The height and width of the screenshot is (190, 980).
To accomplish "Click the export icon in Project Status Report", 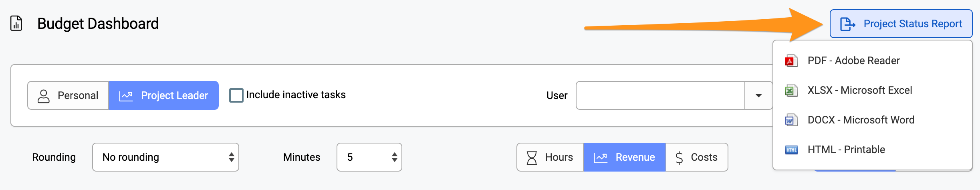I will pyautogui.click(x=847, y=24).
